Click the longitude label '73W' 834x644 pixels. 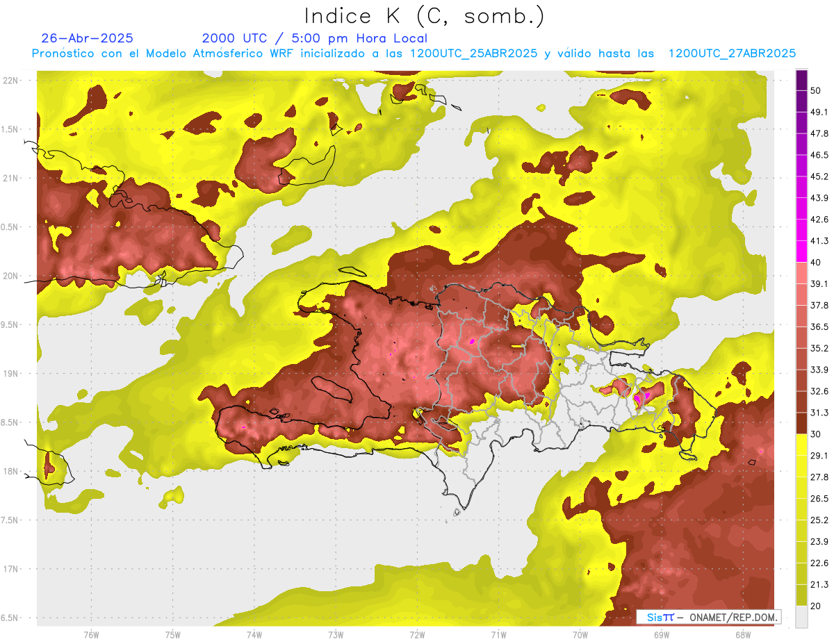(x=336, y=635)
